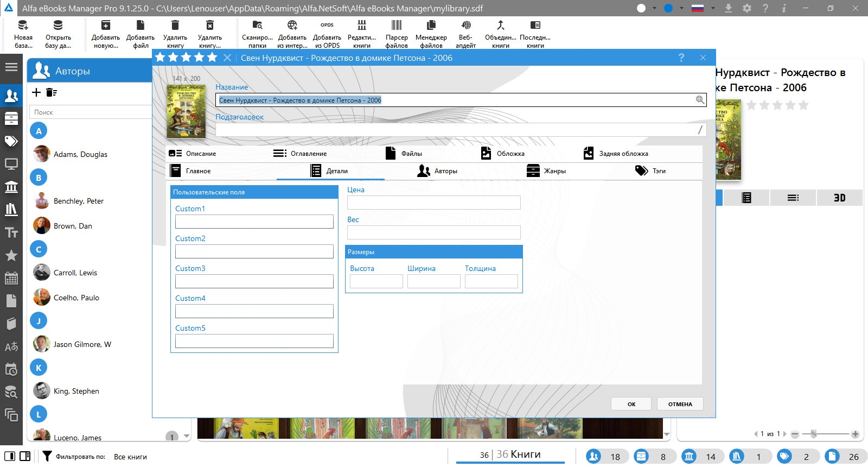
Task: Switch to Жанры tab
Action: [x=546, y=171]
